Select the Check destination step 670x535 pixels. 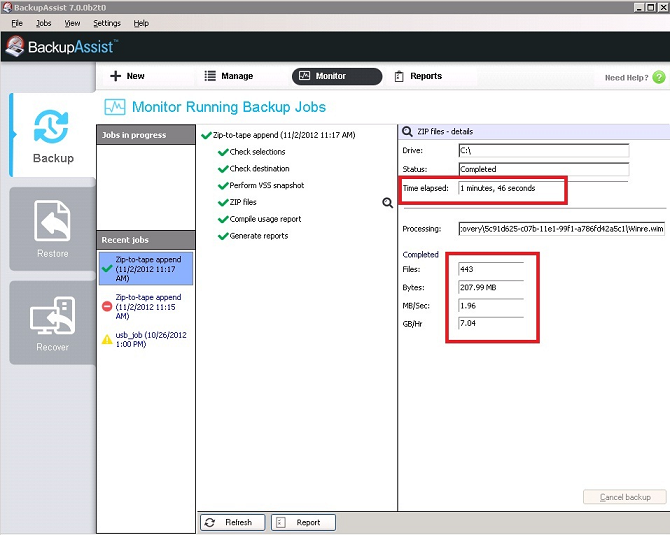coord(259,169)
